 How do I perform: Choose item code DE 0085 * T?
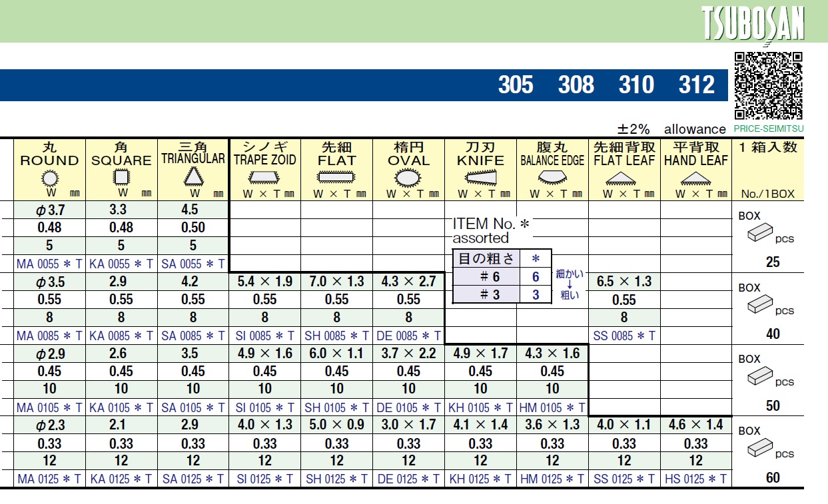(x=408, y=336)
